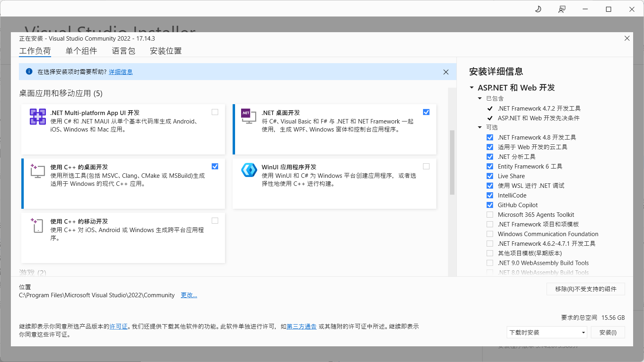
Task: Switch to the 单个组件 tab
Action: pos(81,51)
